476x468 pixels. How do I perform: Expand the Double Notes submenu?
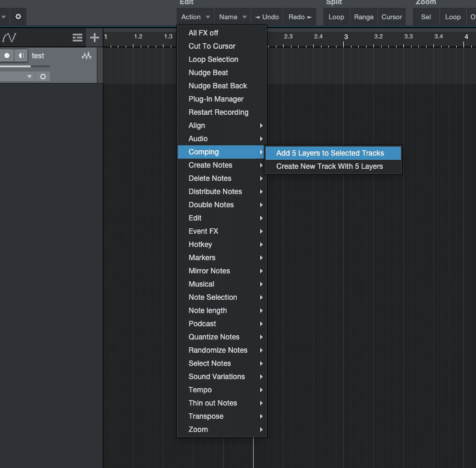tap(222, 205)
